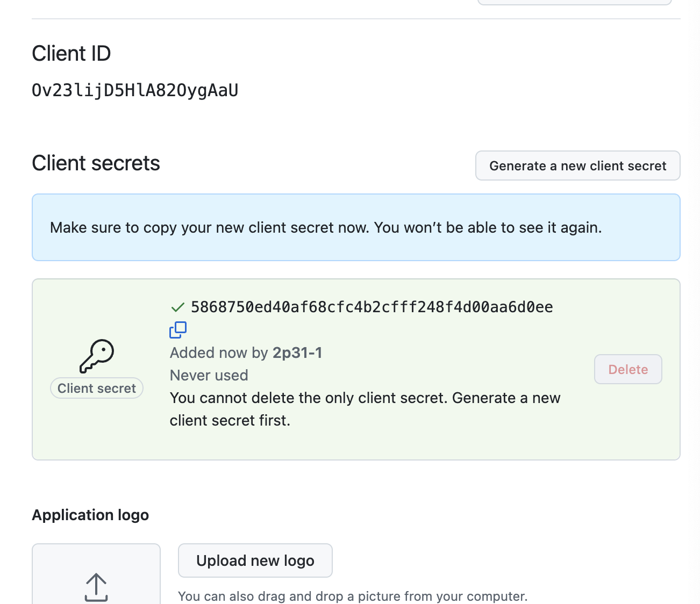Click the copy-secret-now info banner

pos(356,227)
